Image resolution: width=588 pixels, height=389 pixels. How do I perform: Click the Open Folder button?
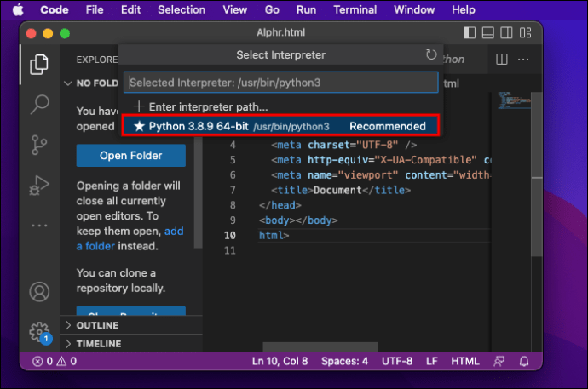131,156
